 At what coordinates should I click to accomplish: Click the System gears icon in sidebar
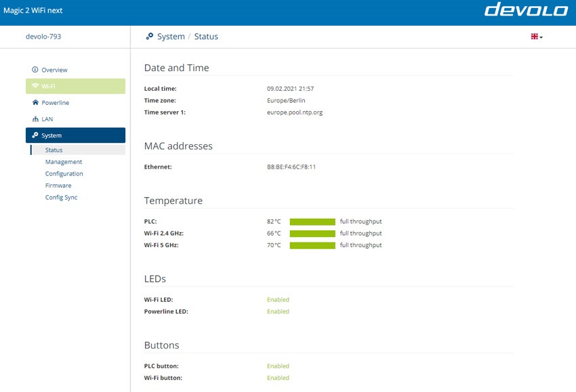(x=35, y=135)
